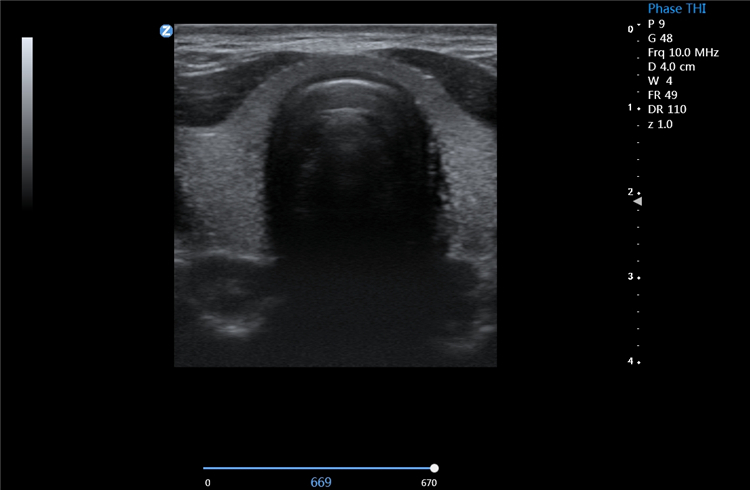Click the depth scale '4' marker
The width and height of the screenshot is (750, 490).
(x=630, y=361)
